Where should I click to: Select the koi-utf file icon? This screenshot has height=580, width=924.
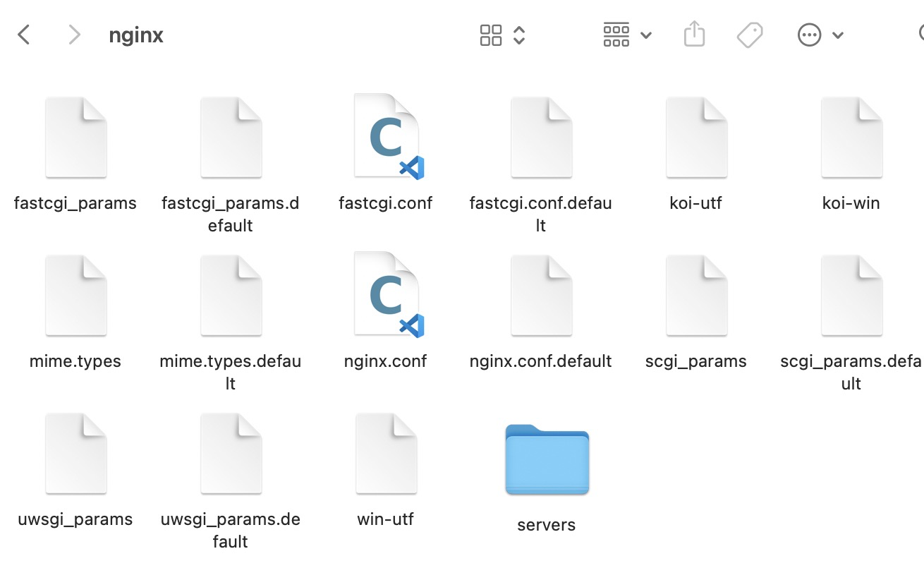tap(696, 138)
